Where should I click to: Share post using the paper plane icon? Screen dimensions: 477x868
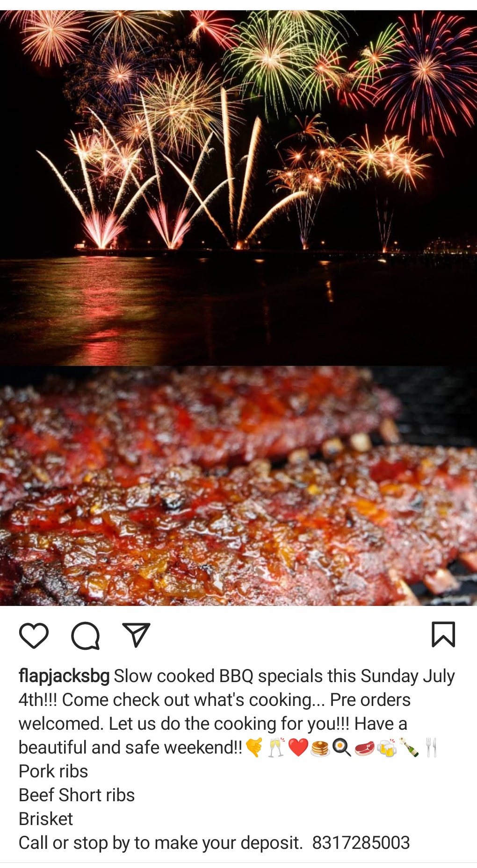136,635
